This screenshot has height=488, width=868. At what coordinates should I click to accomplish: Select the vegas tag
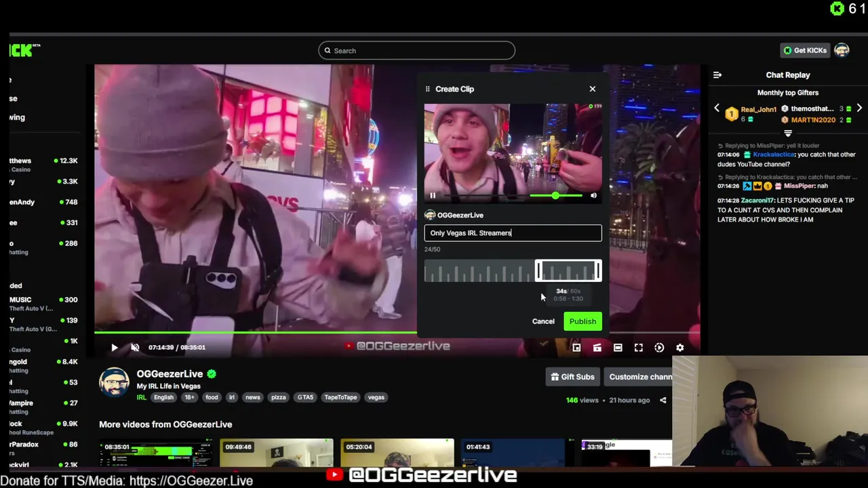tap(376, 397)
